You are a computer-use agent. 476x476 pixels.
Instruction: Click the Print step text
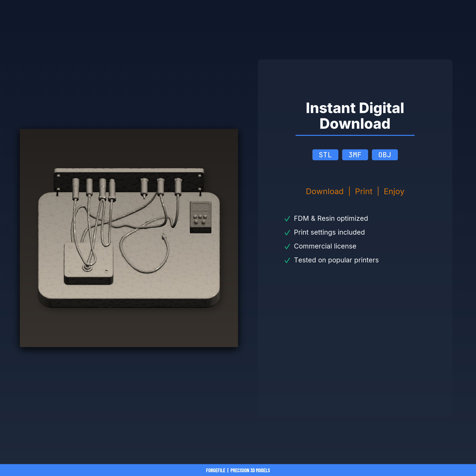click(x=364, y=191)
